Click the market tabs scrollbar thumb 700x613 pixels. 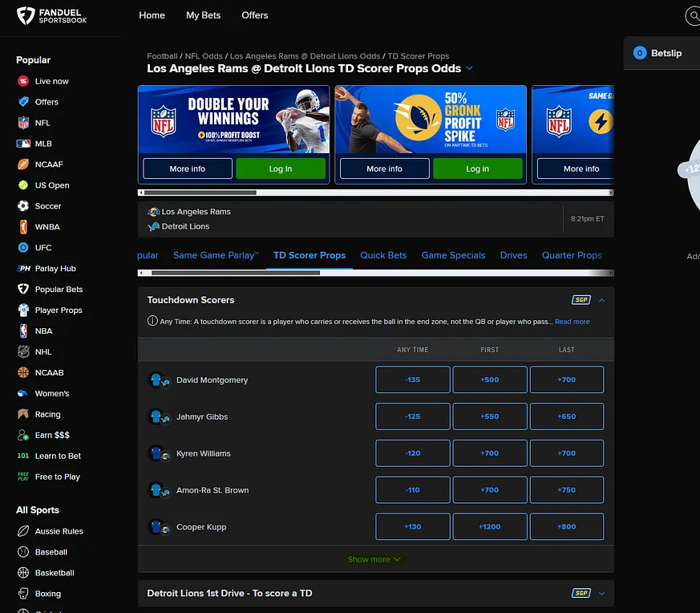click(236, 273)
